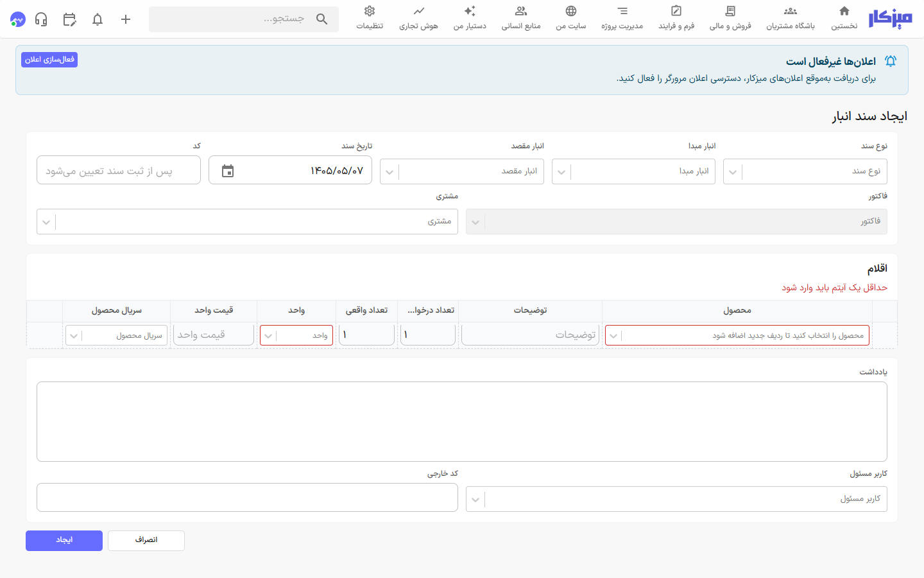The height and width of the screenshot is (578, 924).
Task: Click the محصول column header
Action: 737,311
